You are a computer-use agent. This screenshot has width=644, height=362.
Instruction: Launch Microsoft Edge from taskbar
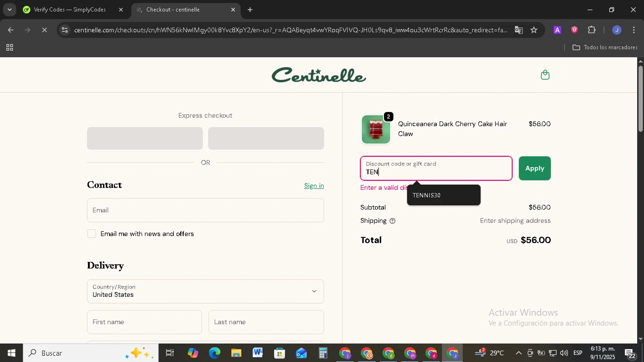point(214,353)
